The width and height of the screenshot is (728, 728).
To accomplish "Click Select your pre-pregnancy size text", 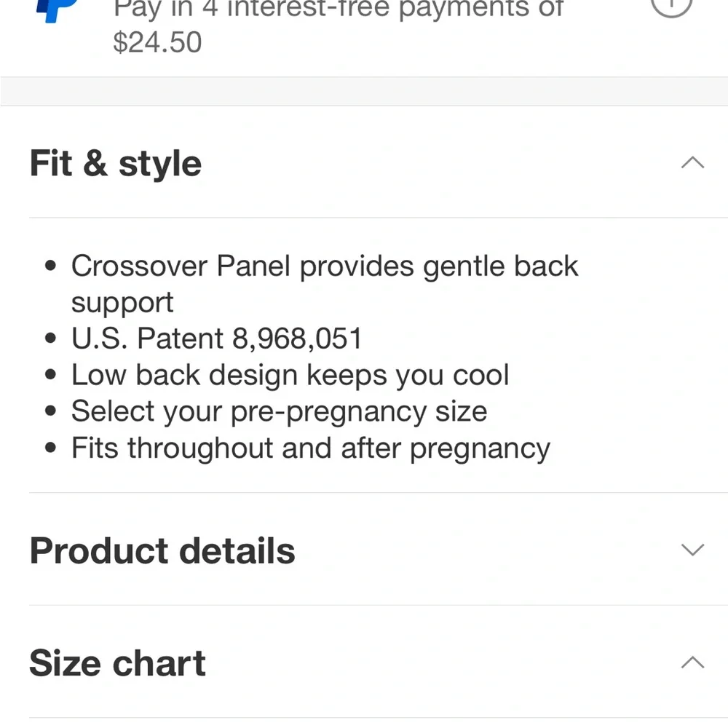I will pos(279,411).
